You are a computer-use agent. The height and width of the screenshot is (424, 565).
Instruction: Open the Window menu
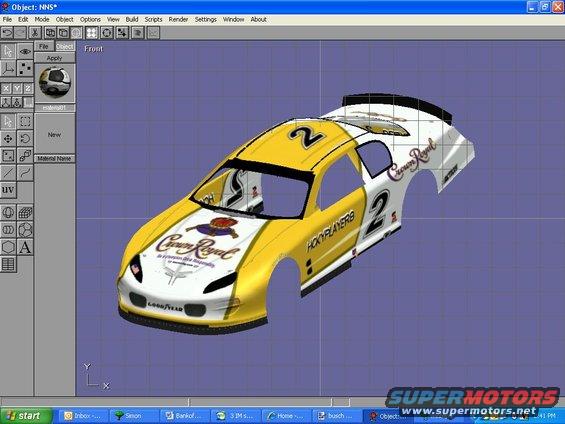(x=233, y=19)
